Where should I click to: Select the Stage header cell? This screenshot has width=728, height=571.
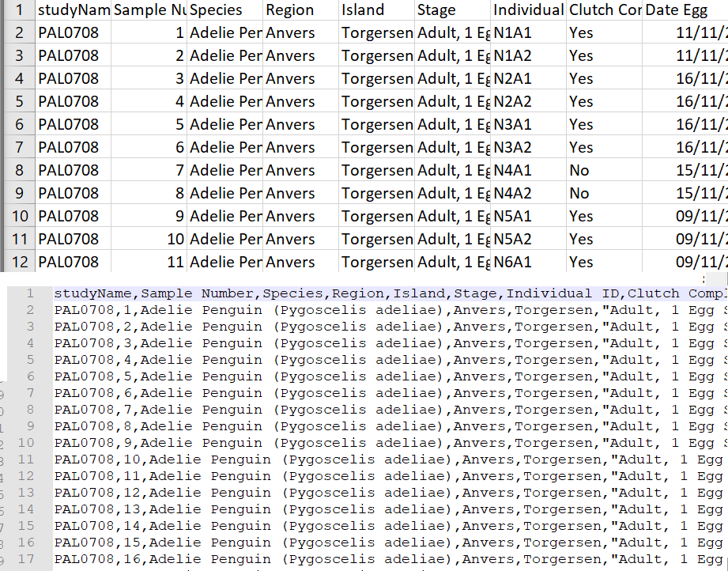click(x=452, y=10)
